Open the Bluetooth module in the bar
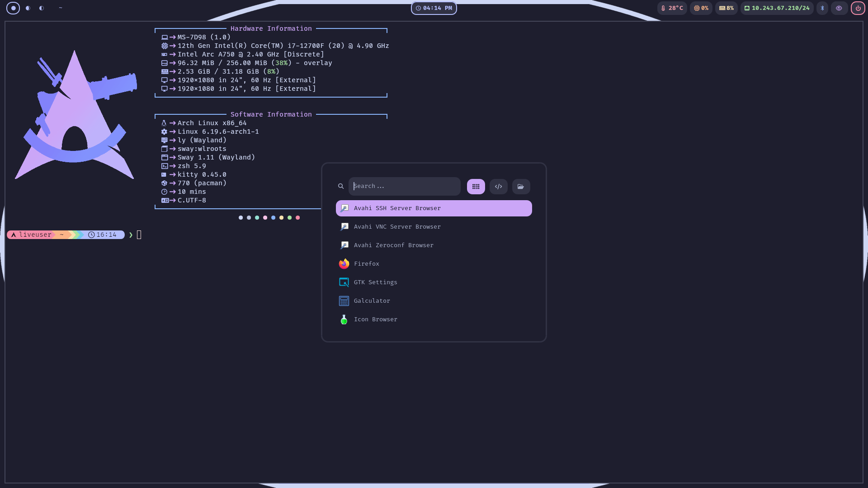 tap(822, 8)
